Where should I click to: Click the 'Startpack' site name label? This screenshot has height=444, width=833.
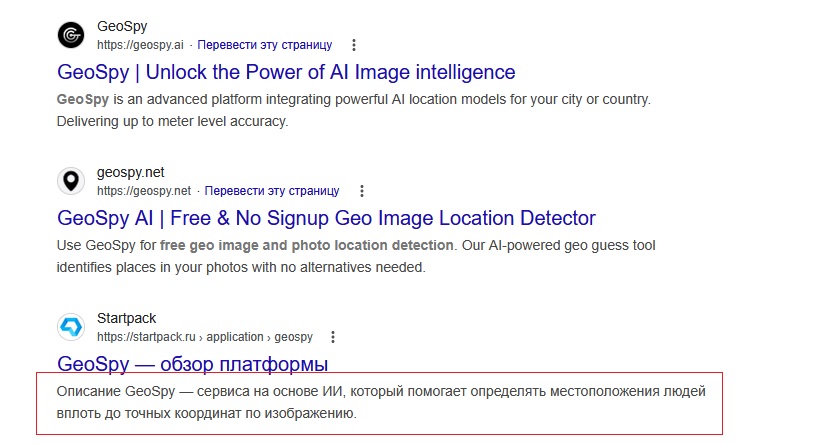(x=127, y=319)
